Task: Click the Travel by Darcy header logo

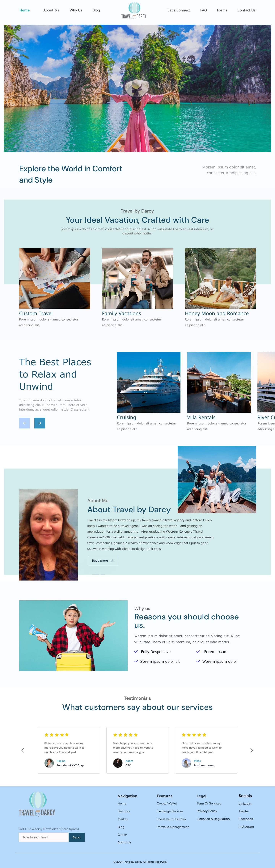Action: (x=134, y=10)
